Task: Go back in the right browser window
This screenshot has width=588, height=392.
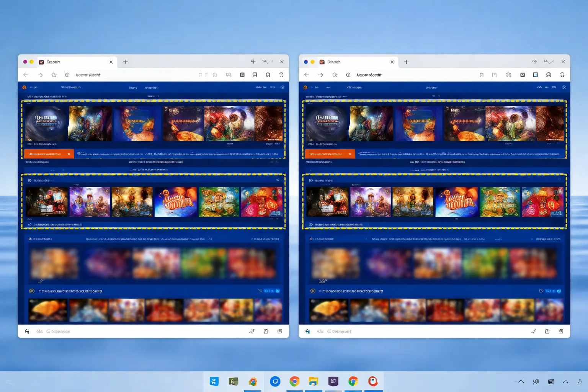Action: click(307, 75)
